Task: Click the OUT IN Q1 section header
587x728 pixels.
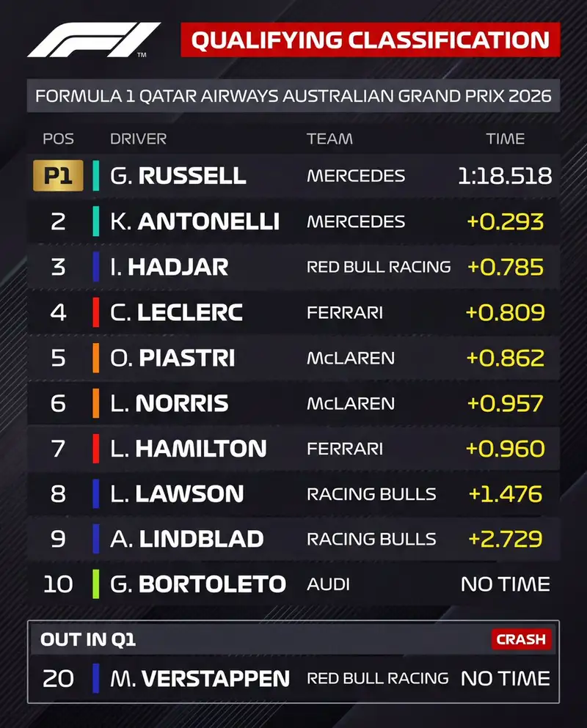Action: (x=88, y=640)
